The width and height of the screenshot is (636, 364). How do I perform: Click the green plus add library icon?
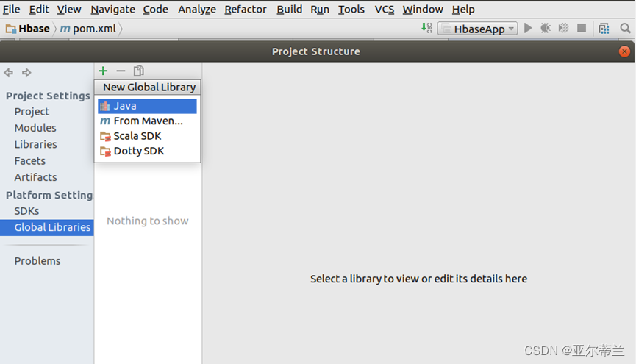[x=103, y=71]
